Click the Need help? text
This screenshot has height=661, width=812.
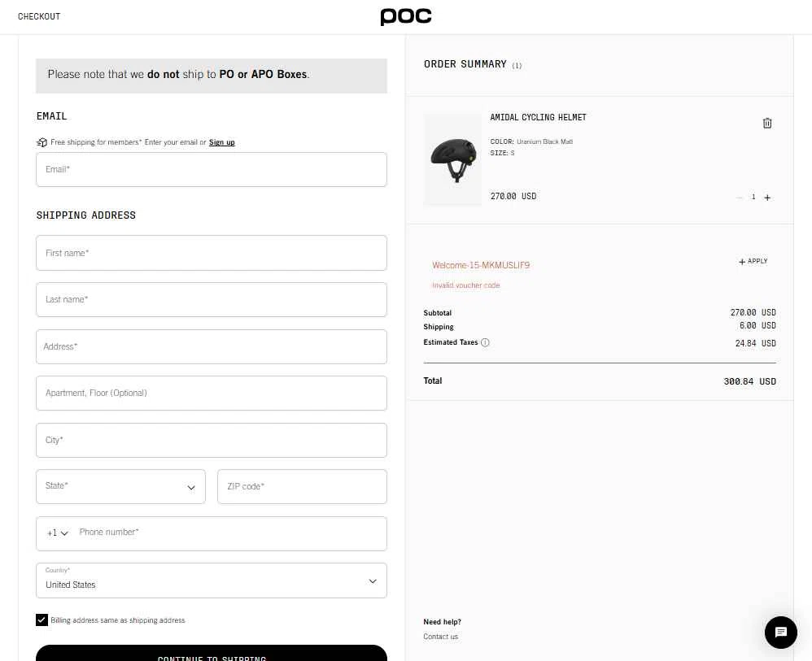pos(442,622)
